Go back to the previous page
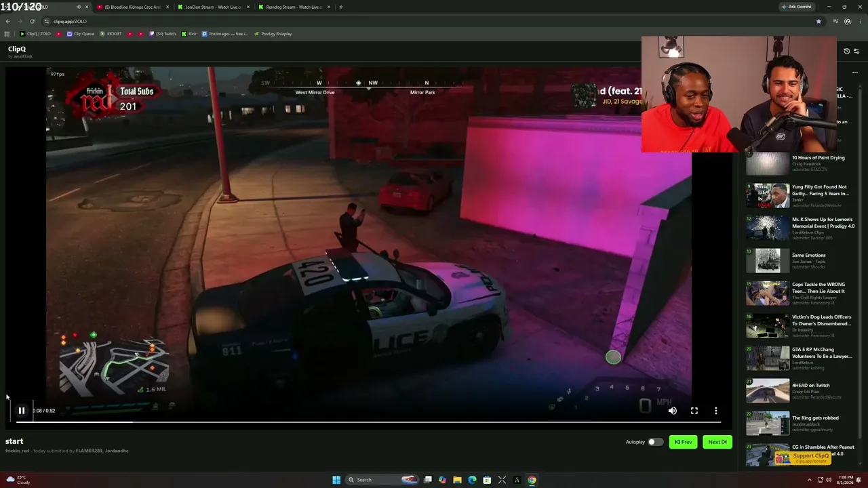Viewport: 868px width, 488px height. pyautogui.click(x=7, y=21)
